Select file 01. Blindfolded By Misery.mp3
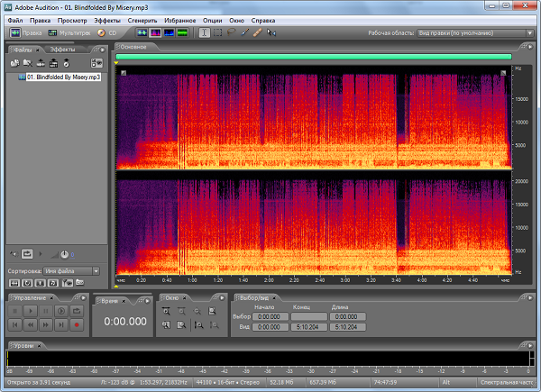 (x=62, y=77)
